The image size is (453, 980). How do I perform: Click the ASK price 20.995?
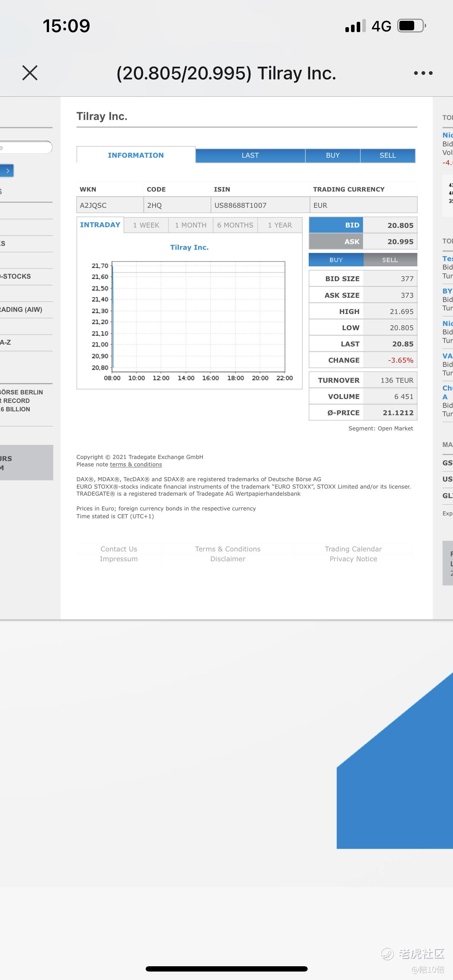click(x=400, y=242)
